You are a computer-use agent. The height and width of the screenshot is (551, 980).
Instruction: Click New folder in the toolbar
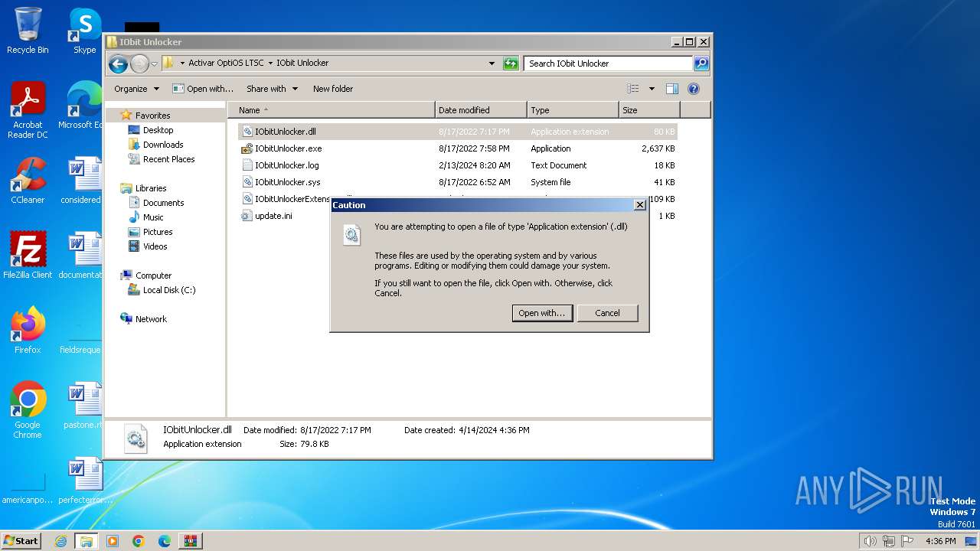(333, 89)
